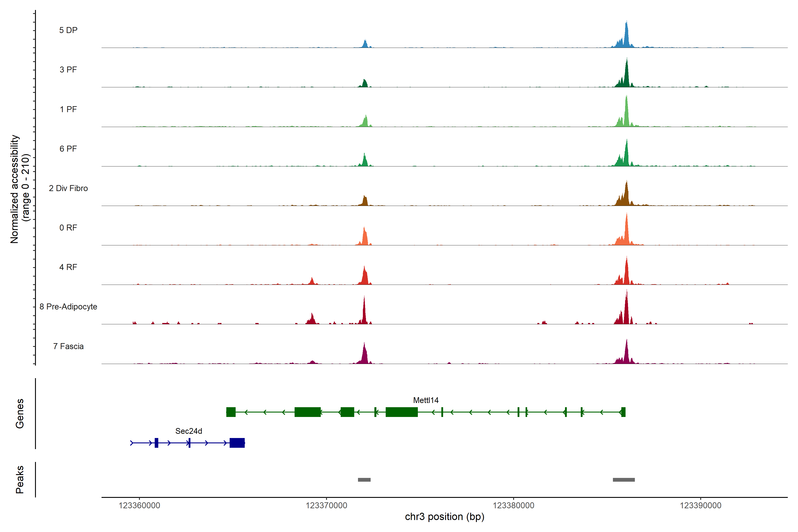Select the 1 PF track label

pos(68,109)
